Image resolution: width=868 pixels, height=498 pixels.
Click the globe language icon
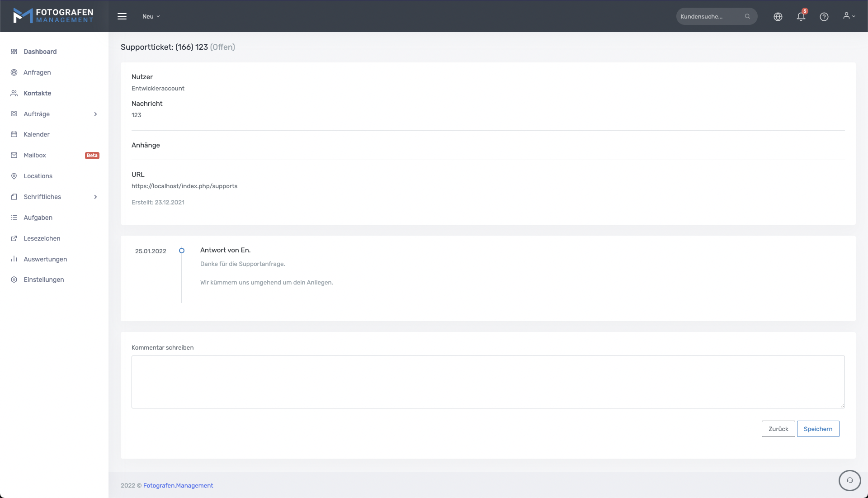(x=778, y=17)
